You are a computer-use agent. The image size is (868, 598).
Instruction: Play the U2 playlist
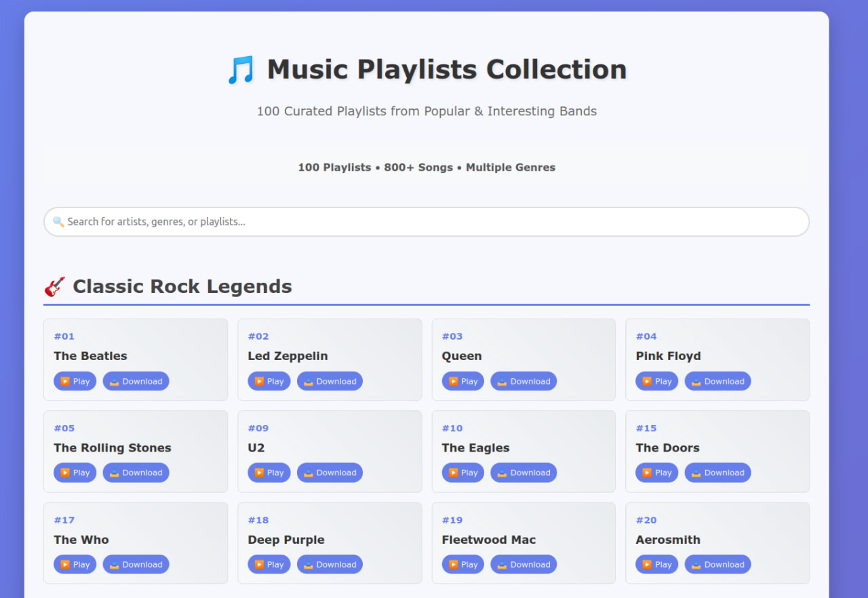click(269, 473)
